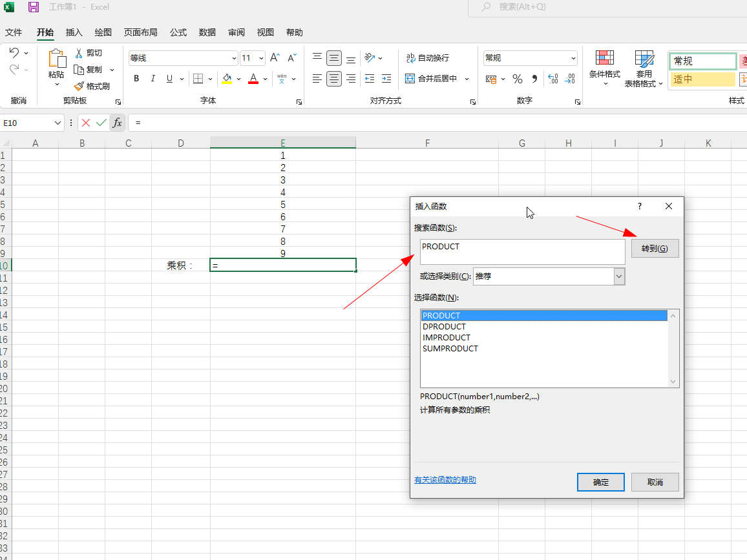Click the Save icon in title bar
This screenshot has width=747, height=560.
[x=34, y=7]
